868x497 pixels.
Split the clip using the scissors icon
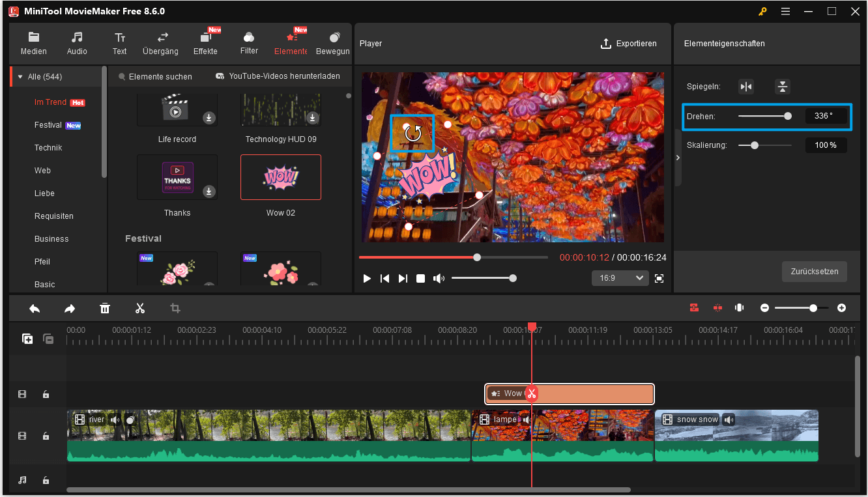[x=140, y=307]
